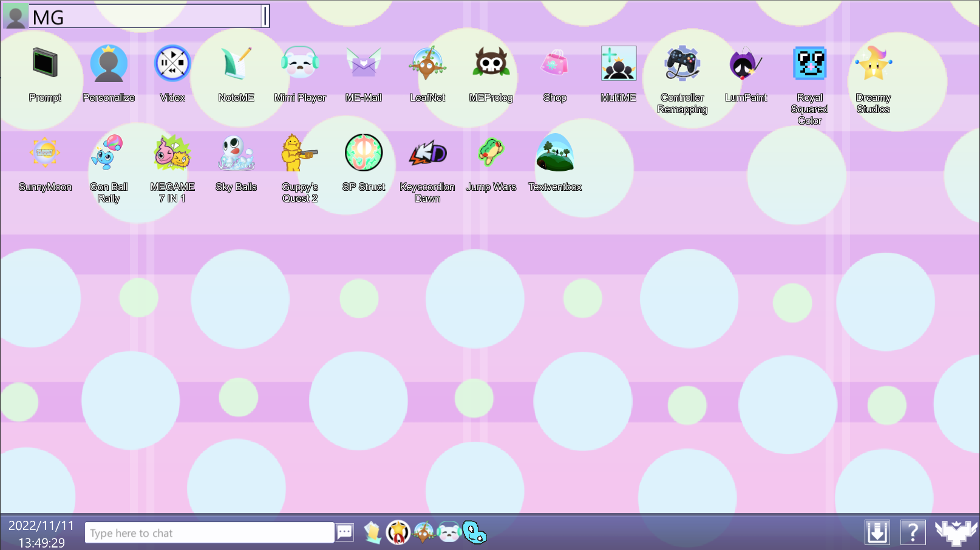
Task: Open Controller Remapping
Action: 682,63
